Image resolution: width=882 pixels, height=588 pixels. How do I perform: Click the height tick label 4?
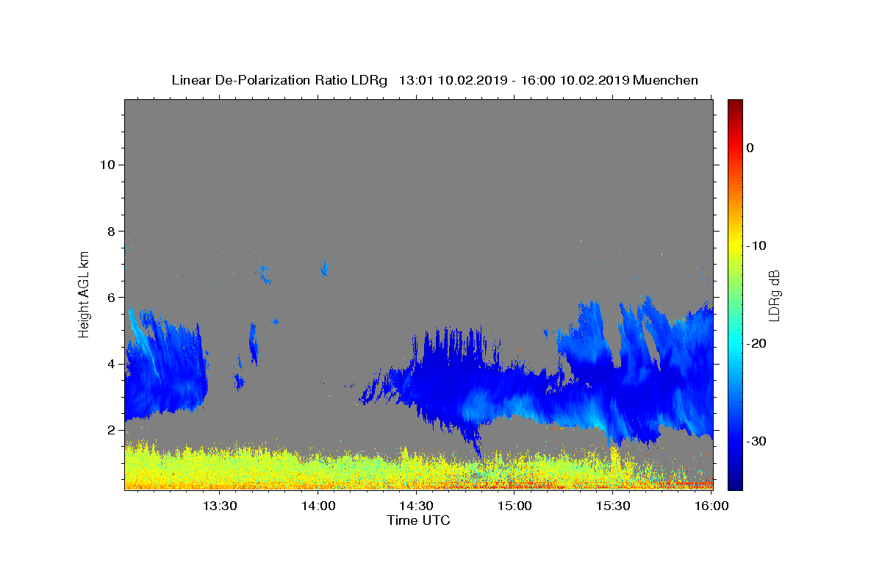point(111,363)
